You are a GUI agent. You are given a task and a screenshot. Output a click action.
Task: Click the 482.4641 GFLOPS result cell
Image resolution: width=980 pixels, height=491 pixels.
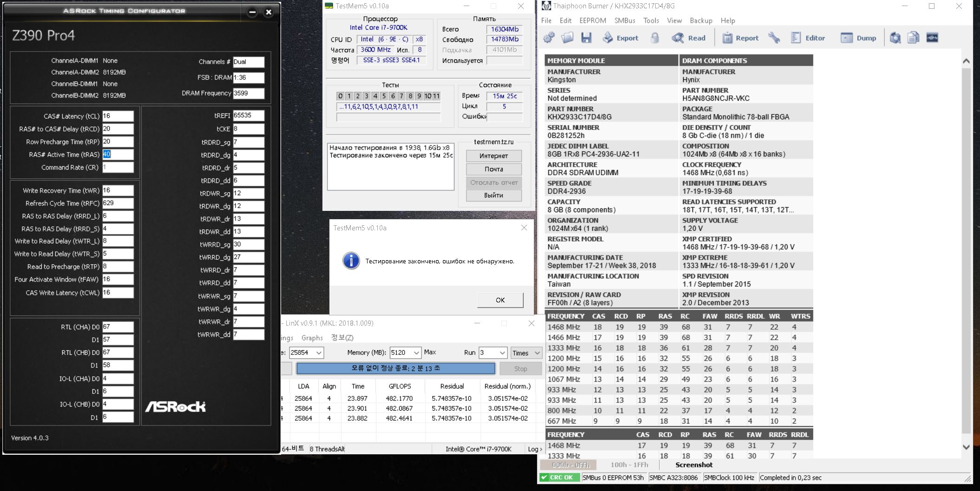tap(399, 418)
